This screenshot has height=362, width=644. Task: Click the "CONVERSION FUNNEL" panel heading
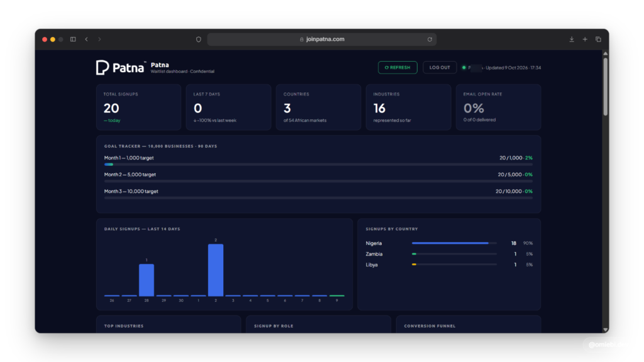(430, 326)
